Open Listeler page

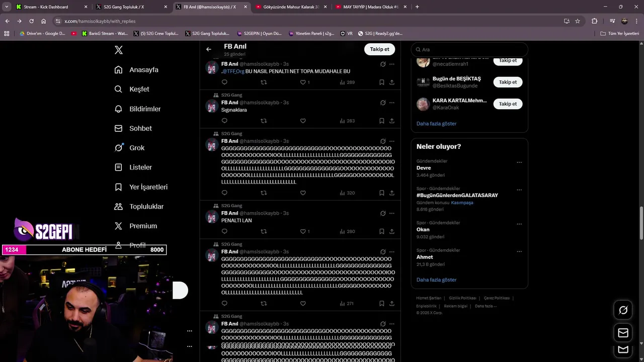tap(133, 167)
